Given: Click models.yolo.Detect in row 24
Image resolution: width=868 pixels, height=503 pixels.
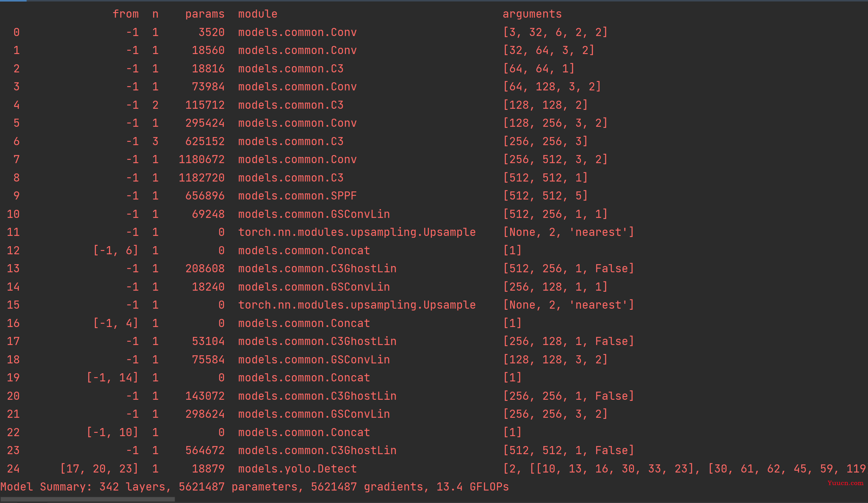Looking at the screenshot, I should (x=297, y=468).
